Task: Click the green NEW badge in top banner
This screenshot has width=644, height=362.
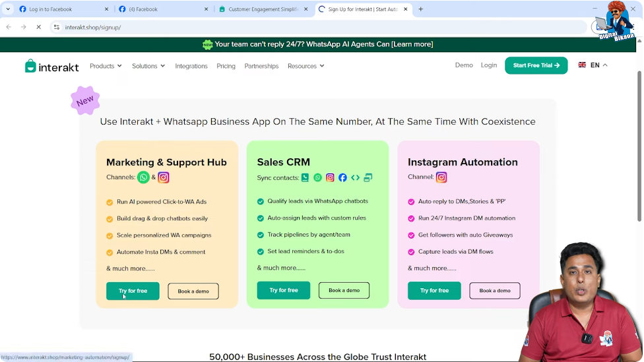Action: click(207, 44)
